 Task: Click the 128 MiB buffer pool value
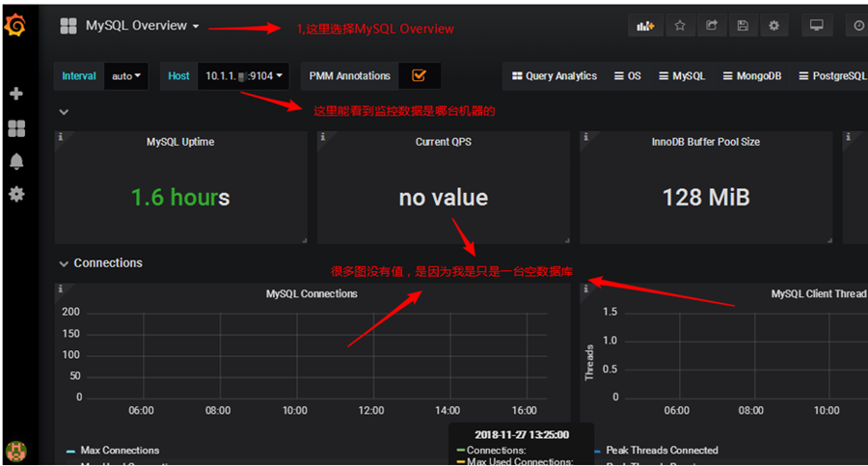coord(706,197)
